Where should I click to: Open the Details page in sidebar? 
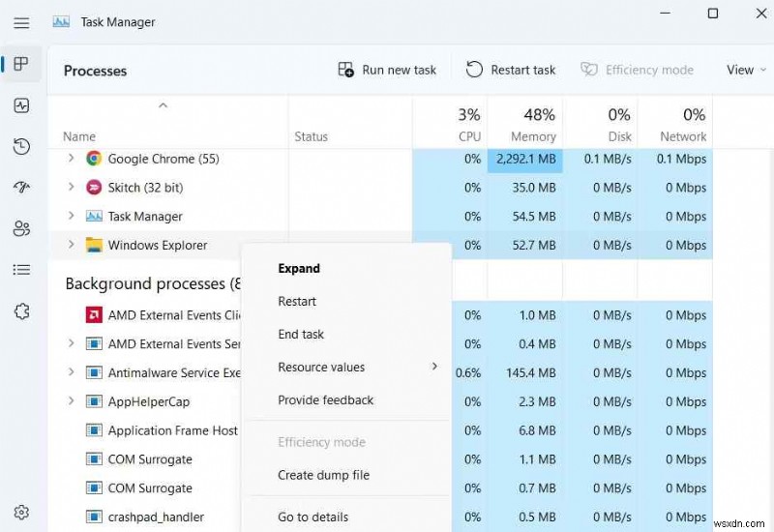[x=21, y=270]
